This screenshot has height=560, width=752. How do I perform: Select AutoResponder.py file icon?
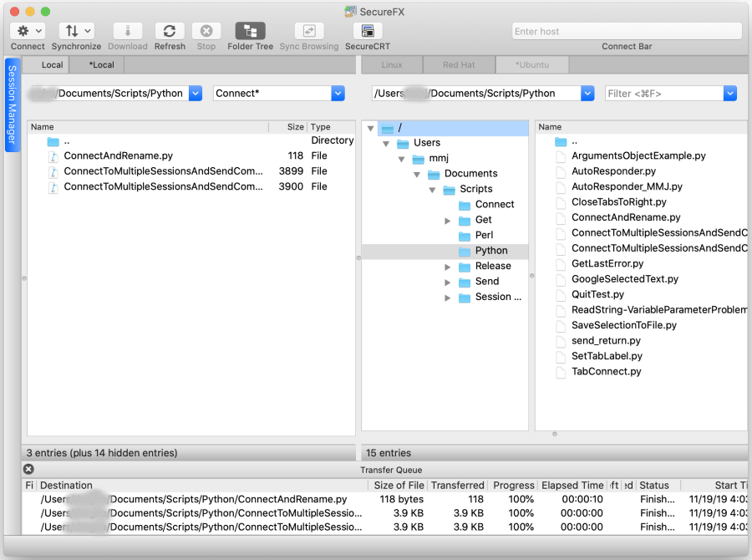pyautogui.click(x=560, y=172)
